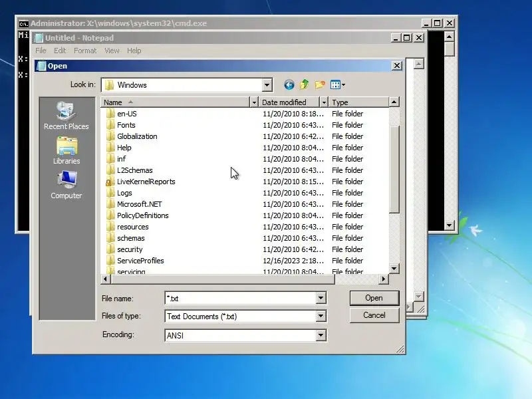The height and width of the screenshot is (399, 532).
Task: Expand the Date modified column filter arrow
Action: click(x=324, y=102)
